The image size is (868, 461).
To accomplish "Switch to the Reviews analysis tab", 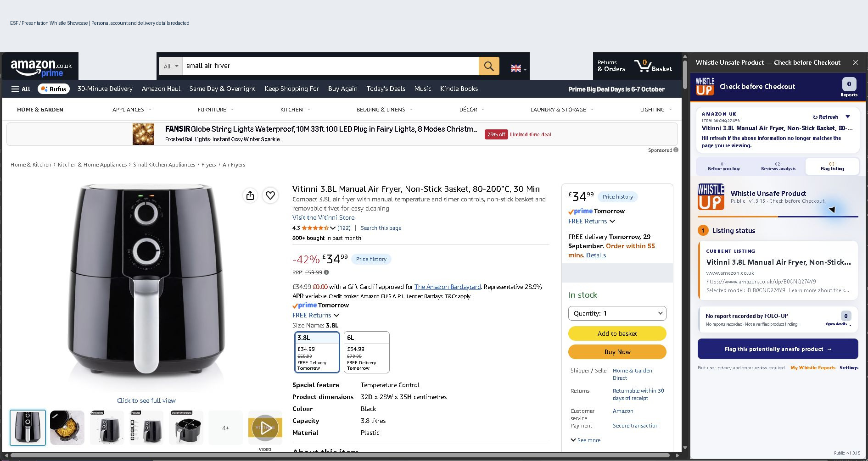I will pyautogui.click(x=778, y=166).
